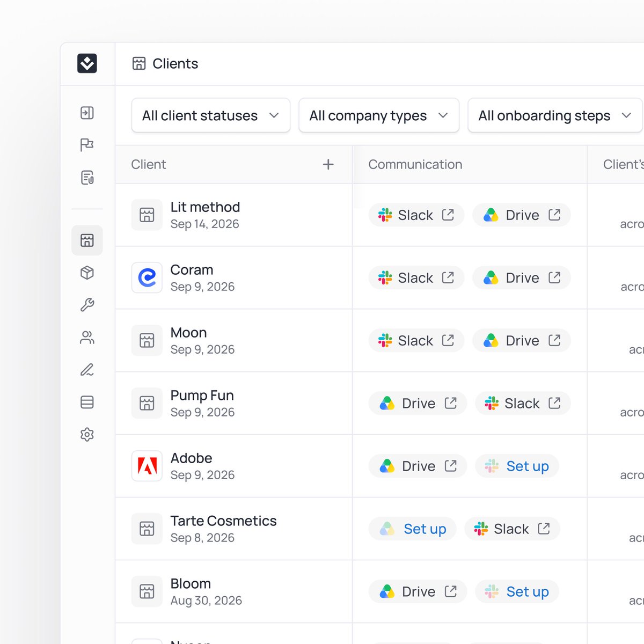This screenshot has width=644, height=644.
Task: Open the package box icon in sidebar
Action: tap(87, 273)
